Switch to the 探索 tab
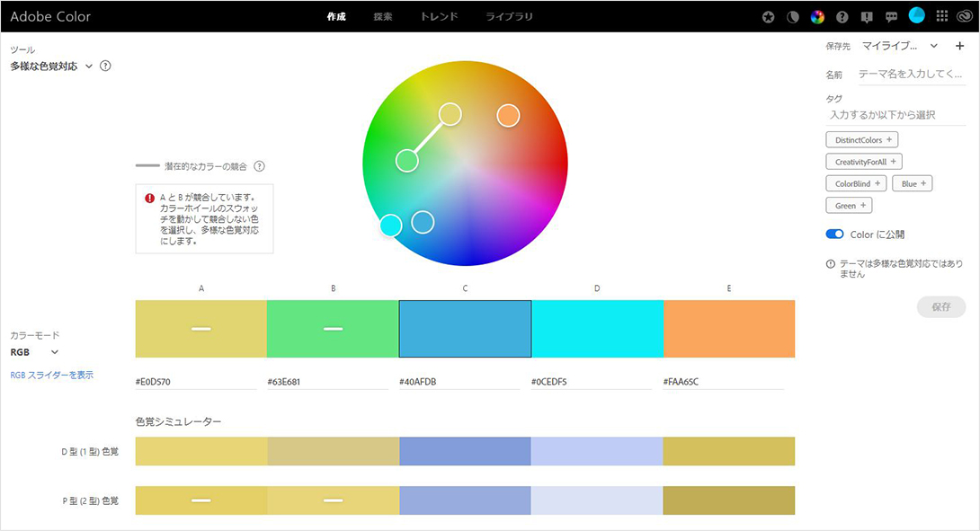980x531 pixels. pyautogui.click(x=383, y=17)
